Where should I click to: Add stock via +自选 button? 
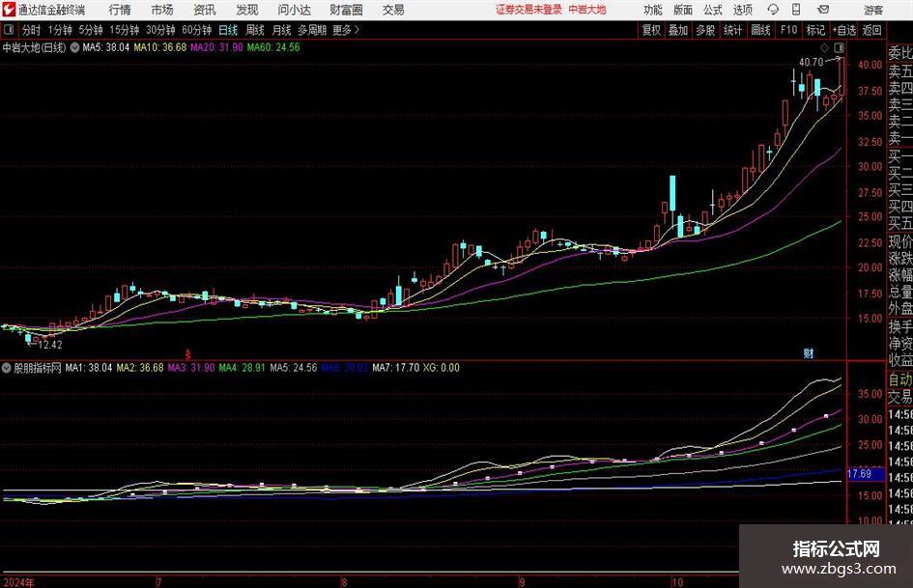[844, 30]
